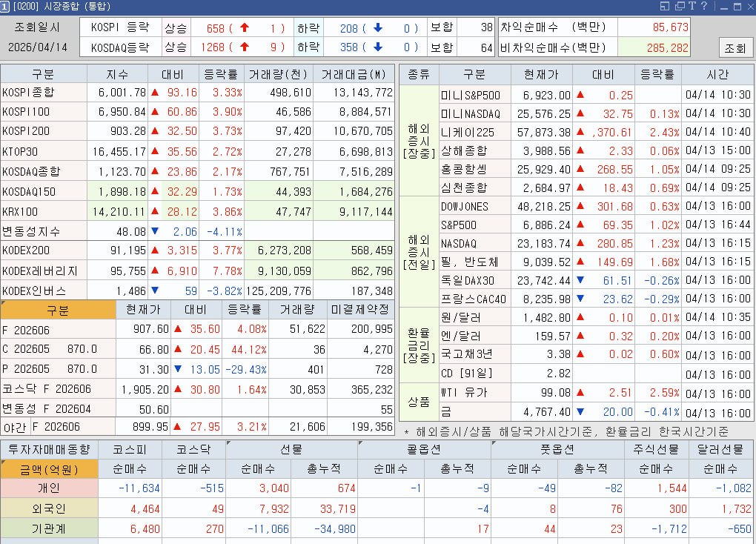Click the blue down-arrow beside the 하락 208 value
Screen dimensions: 756x544
(x=379, y=27)
